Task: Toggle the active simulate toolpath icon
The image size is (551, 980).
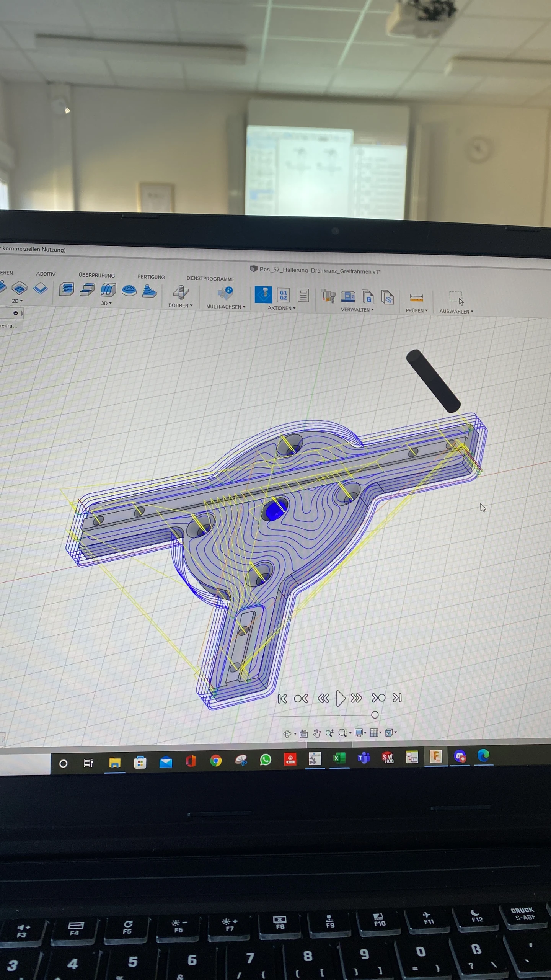Action: click(x=264, y=295)
